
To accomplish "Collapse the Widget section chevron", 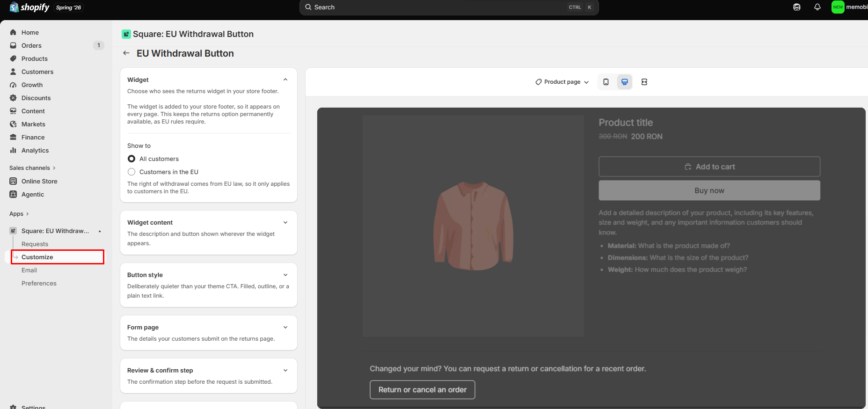I will click(285, 80).
